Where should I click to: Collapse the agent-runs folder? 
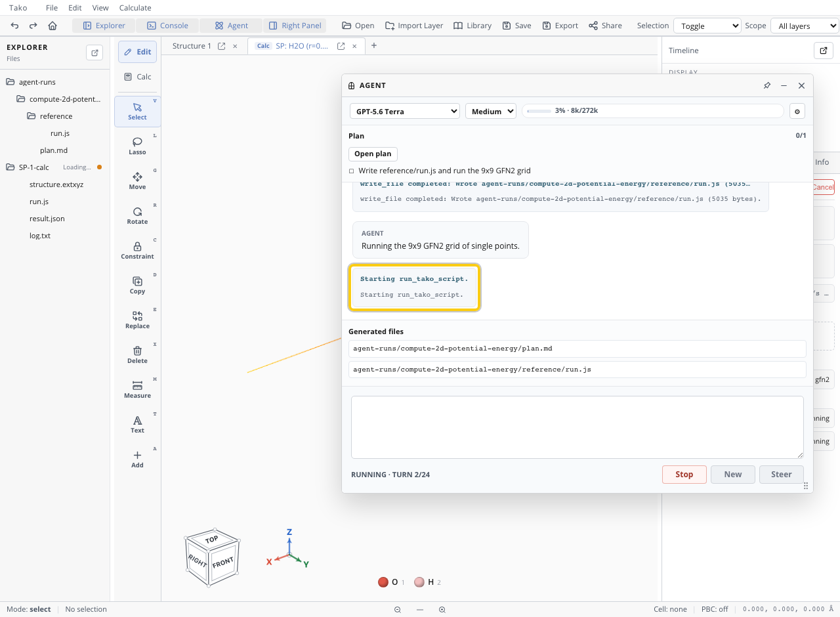pos(10,82)
